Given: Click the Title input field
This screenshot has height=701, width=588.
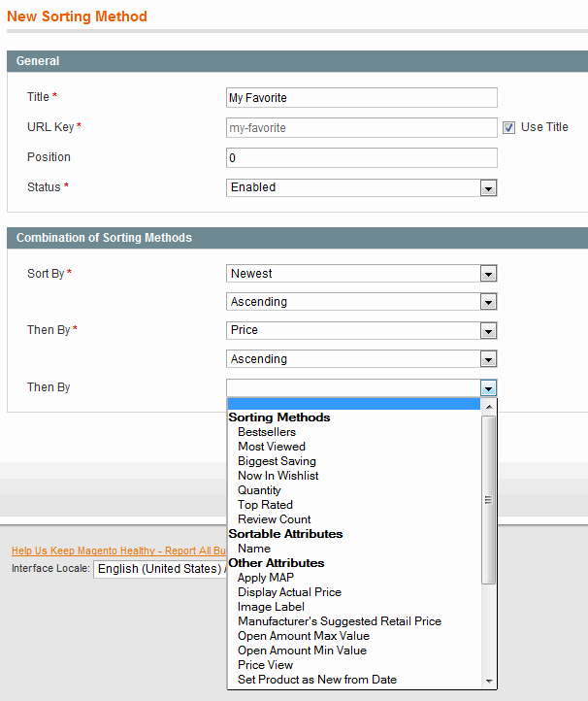Looking at the screenshot, I should coord(361,98).
